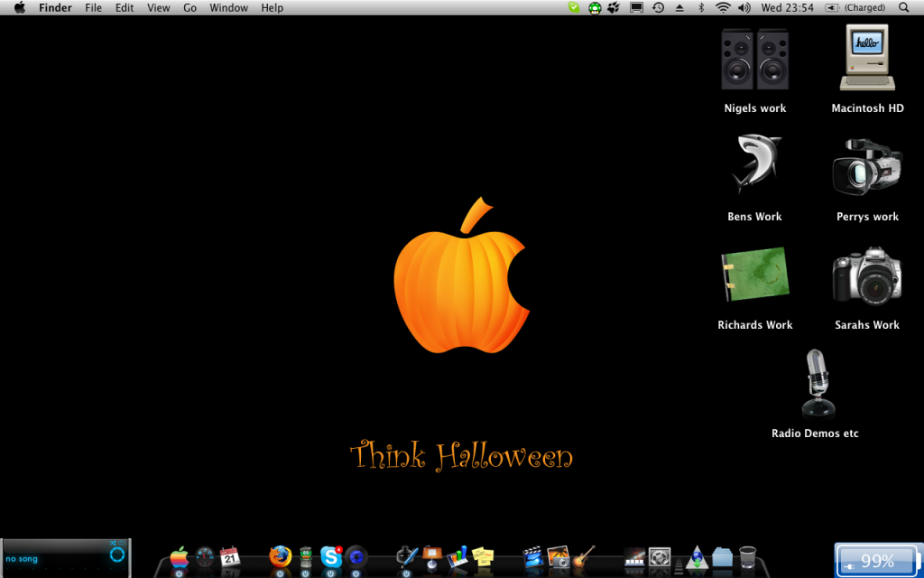Open Skype with the unread badge
Viewport: 924px width, 578px height.
point(331,556)
